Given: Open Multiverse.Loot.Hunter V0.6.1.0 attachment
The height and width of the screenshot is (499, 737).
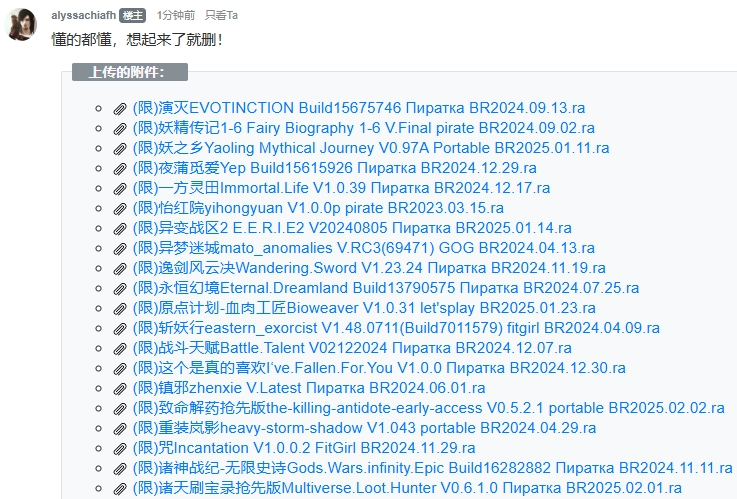Looking at the screenshot, I should pos(407,488).
